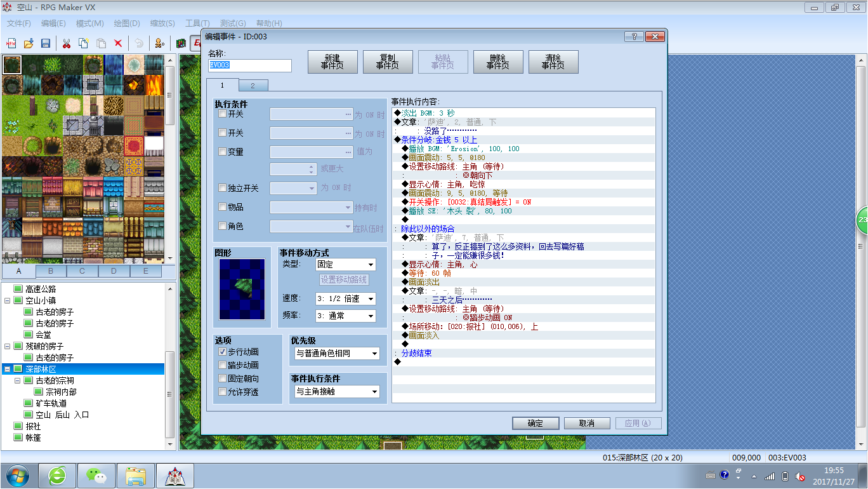The width and height of the screenshot is (868, 489).
Task: Click the character playtest toolbar icon
Action: pos(159,43)
